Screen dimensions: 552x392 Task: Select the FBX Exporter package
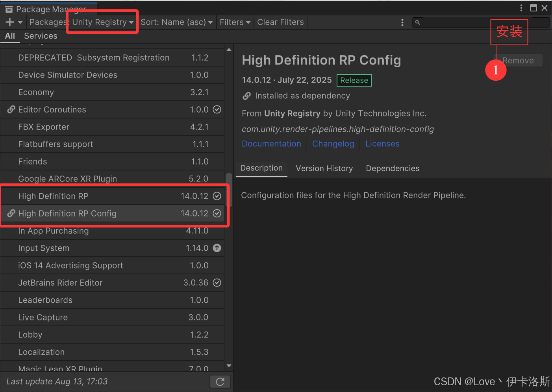112,127
